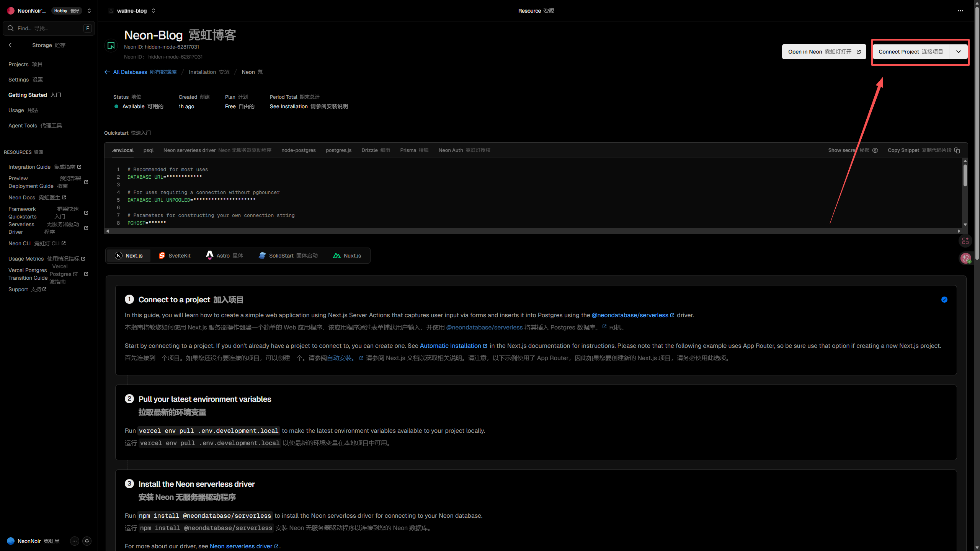Click the Copy Snippet clipboard icon
980x551 pixels.
click(957, 150)
